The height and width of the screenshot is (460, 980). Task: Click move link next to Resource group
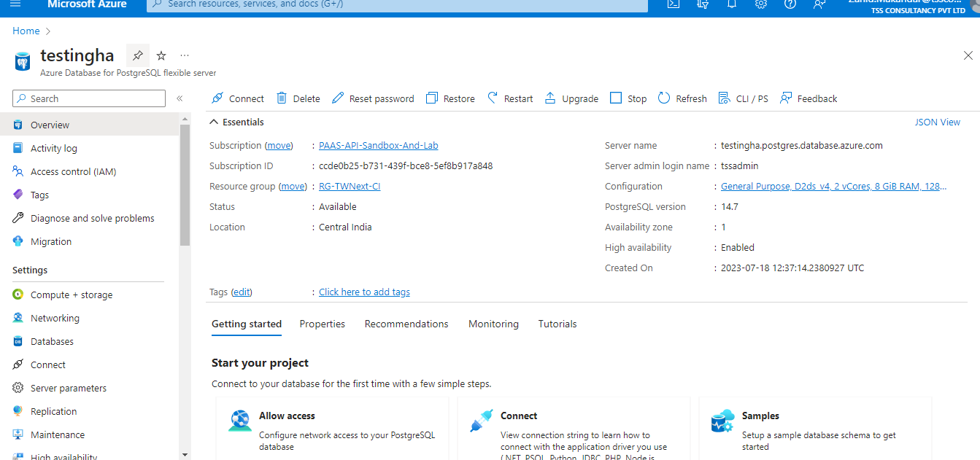click(293, 187)
